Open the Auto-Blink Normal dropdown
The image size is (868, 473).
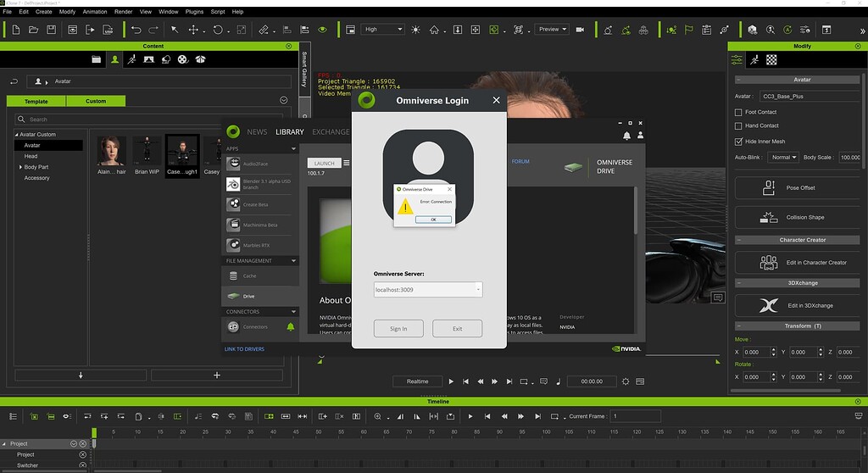click(783, 158)
